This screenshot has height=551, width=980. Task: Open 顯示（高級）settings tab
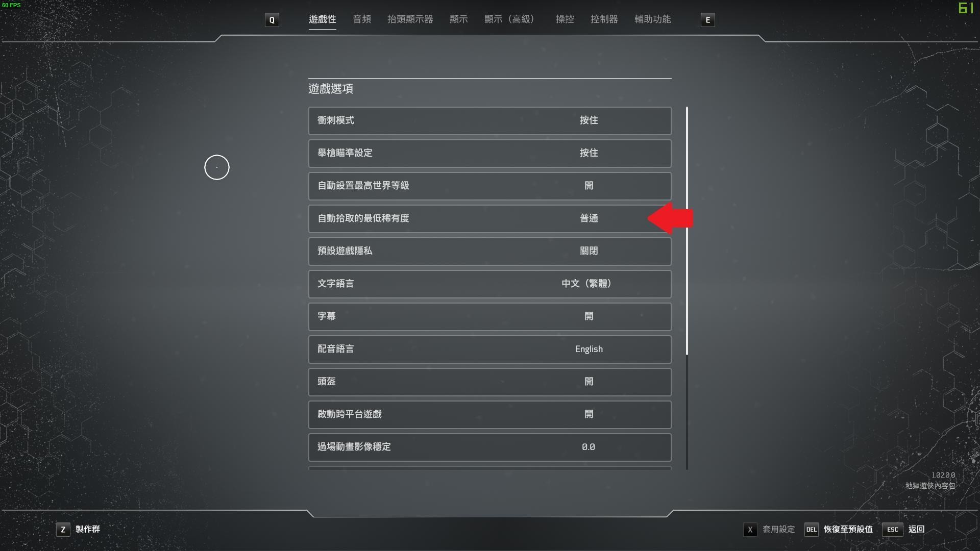point(509,19)
